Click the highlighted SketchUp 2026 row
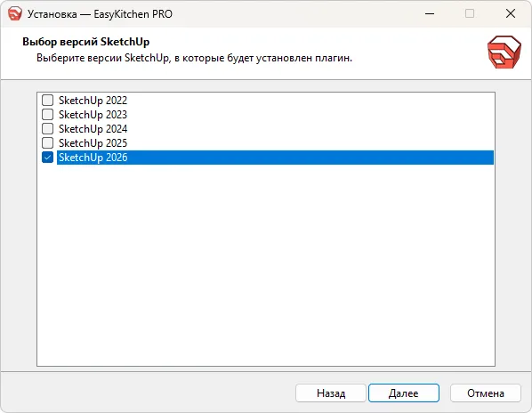 coord(275,158)
